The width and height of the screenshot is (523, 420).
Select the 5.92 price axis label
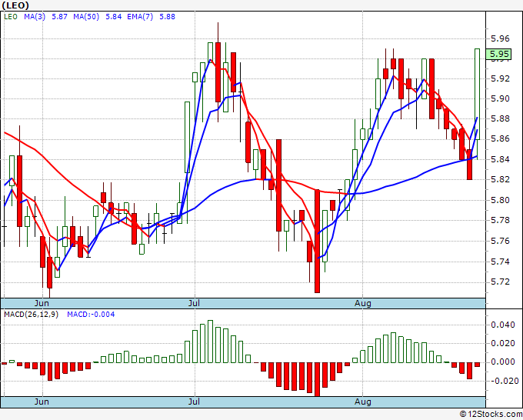pyautogui.click(x=501, y=78)
